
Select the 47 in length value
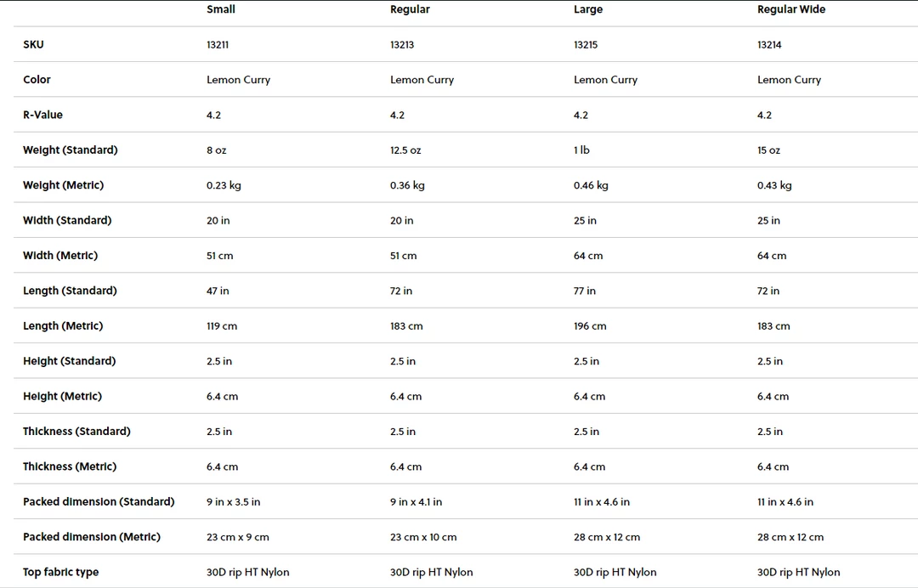(x=218, y=291)
